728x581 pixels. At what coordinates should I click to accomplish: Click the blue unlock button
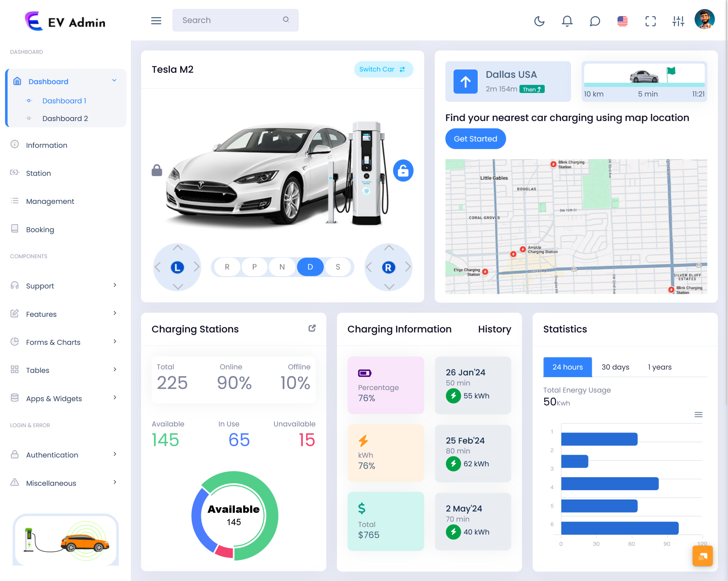click(x=403, y=171)
